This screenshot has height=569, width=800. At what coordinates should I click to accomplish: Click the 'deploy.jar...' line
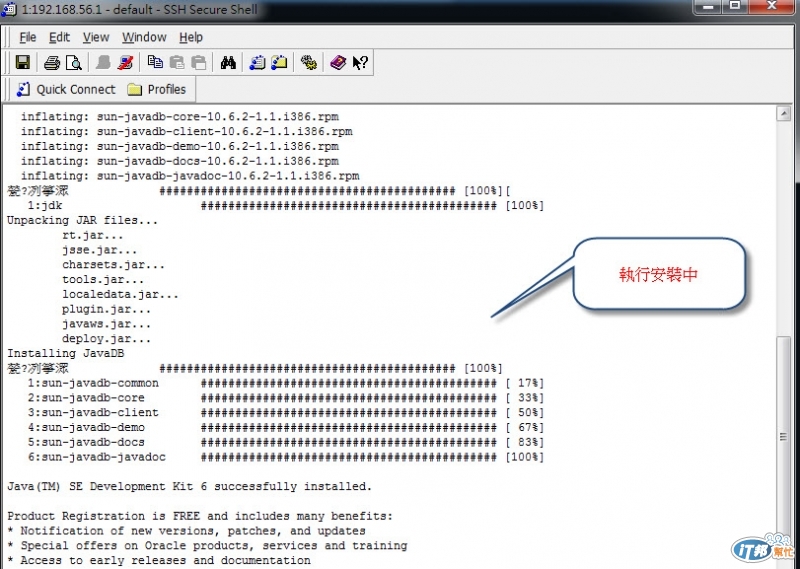107,339
